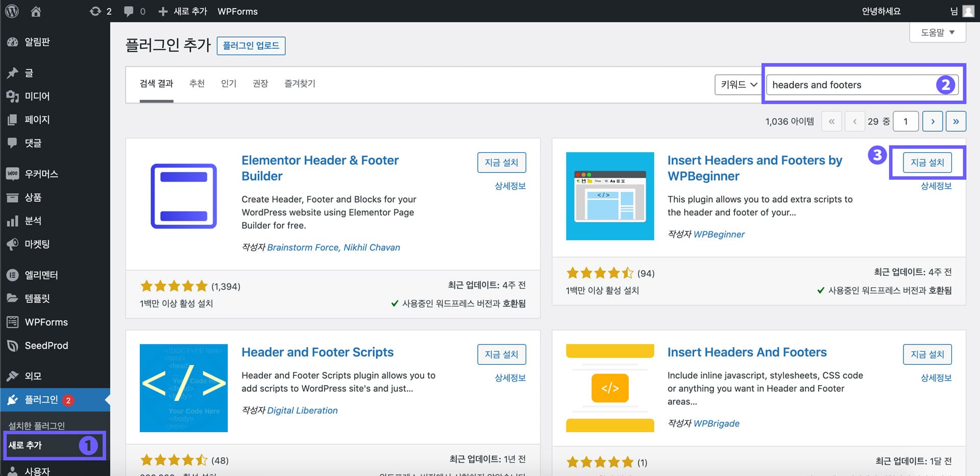Open Header and Footer Scripts title link
The height and width of the screenshot is (476, 980).
(x=317, y=352)
